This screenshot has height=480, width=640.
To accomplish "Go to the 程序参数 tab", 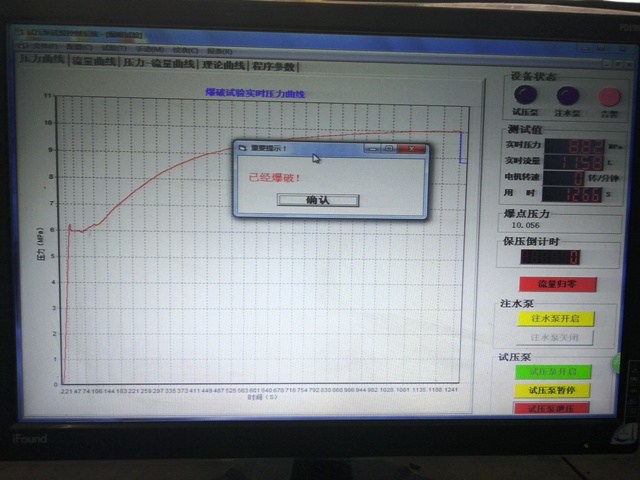I will (274, 66).
